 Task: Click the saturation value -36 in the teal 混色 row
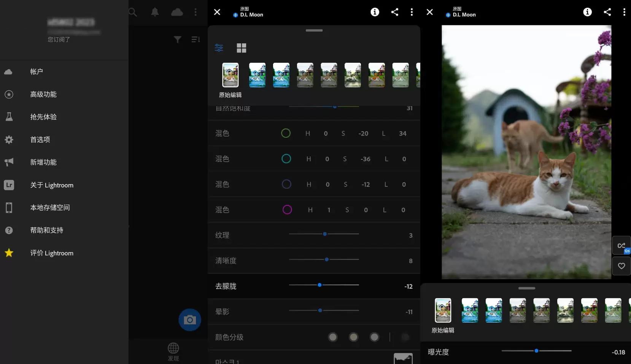coord(366,159)
